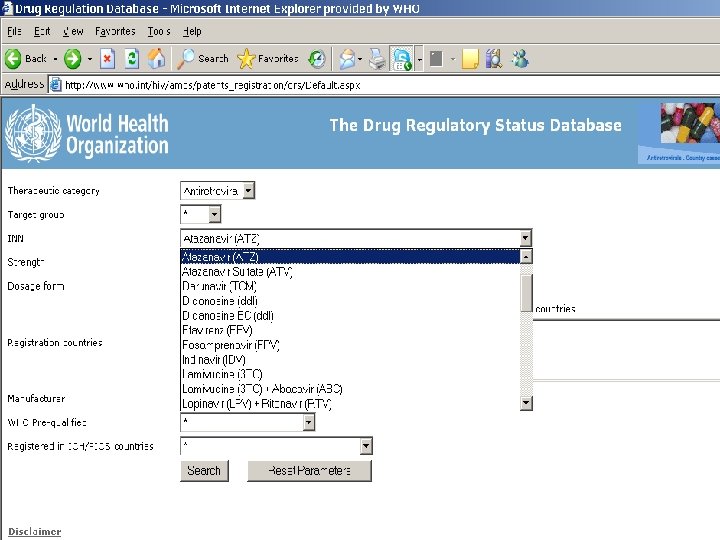
Task: Collapse the INN combo box arrow
Action: pos(525,238)
